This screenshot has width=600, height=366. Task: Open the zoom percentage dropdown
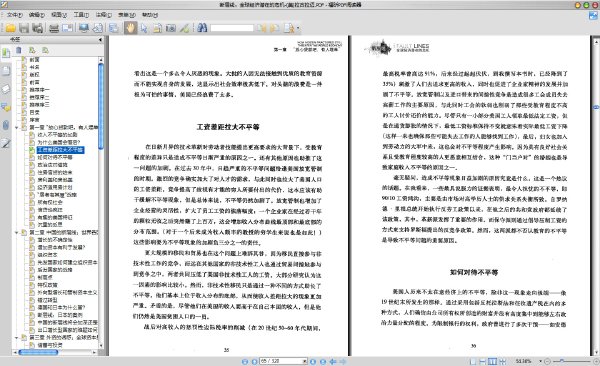click(x=541, y=361)
